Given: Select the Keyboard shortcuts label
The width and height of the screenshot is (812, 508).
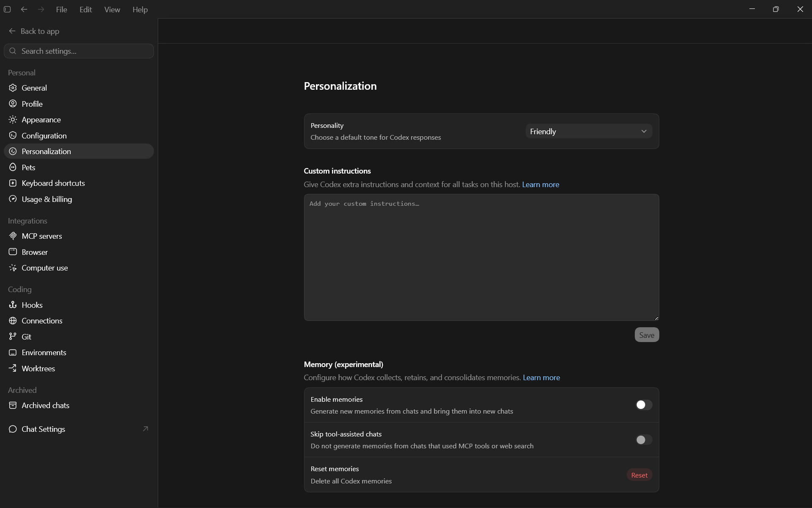Looking at the screenshot, I should click(x=53, y=183).
